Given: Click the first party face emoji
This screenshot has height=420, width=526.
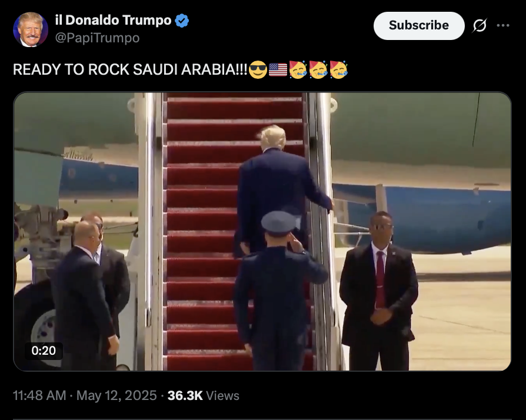Looking at the screenshot, I should [298, 70].
